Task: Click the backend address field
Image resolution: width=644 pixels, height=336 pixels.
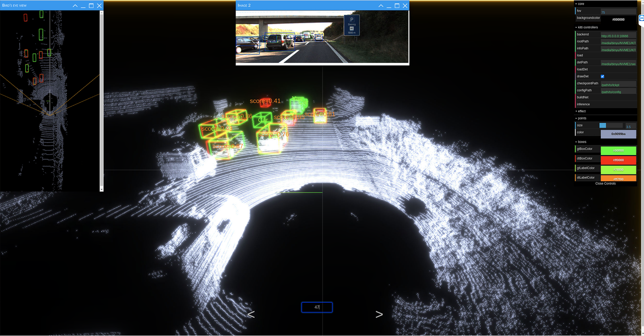Action: (618, 34)
